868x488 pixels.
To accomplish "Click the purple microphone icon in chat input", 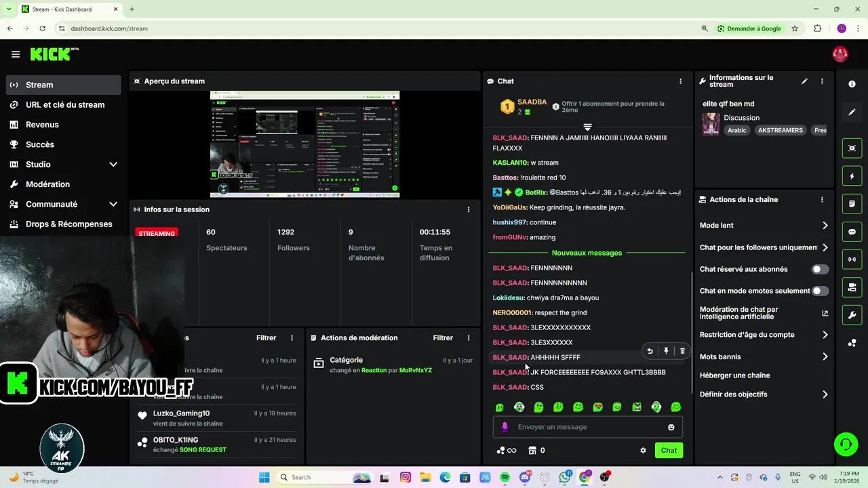I will point(505,427).
